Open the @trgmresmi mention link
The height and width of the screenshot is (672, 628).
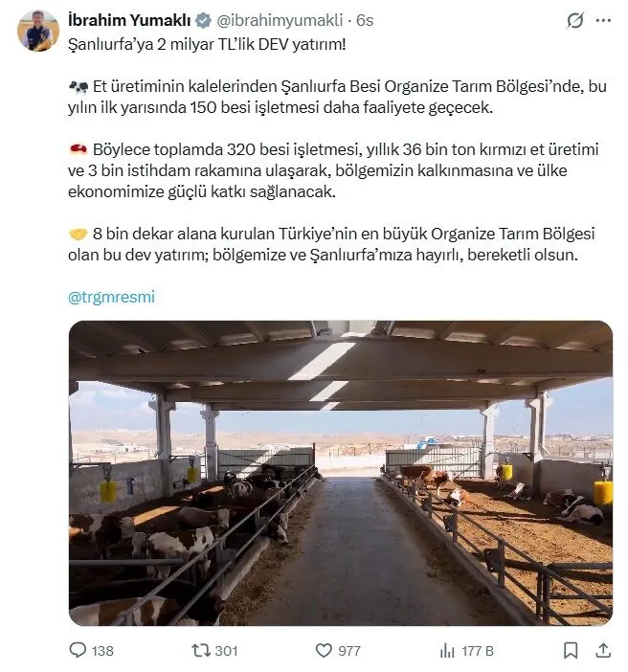111,297
